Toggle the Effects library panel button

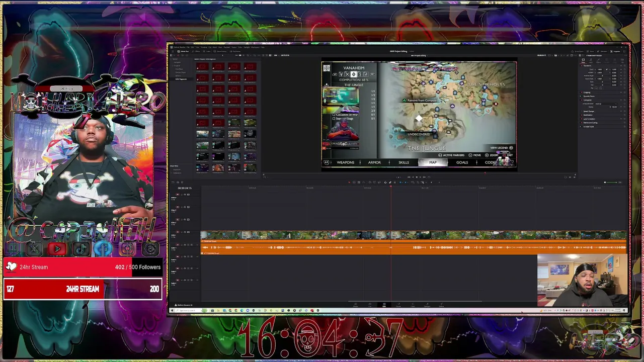196,51
